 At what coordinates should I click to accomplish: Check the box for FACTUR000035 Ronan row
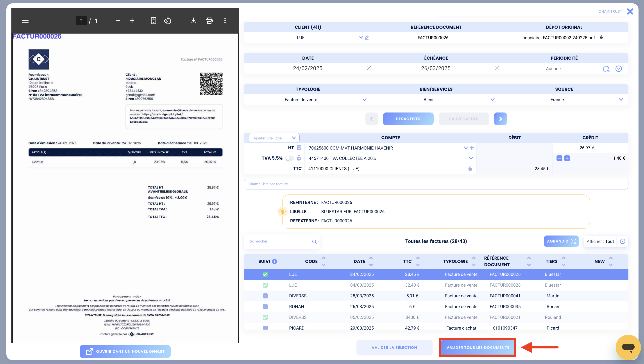click(x=265, y=307)
